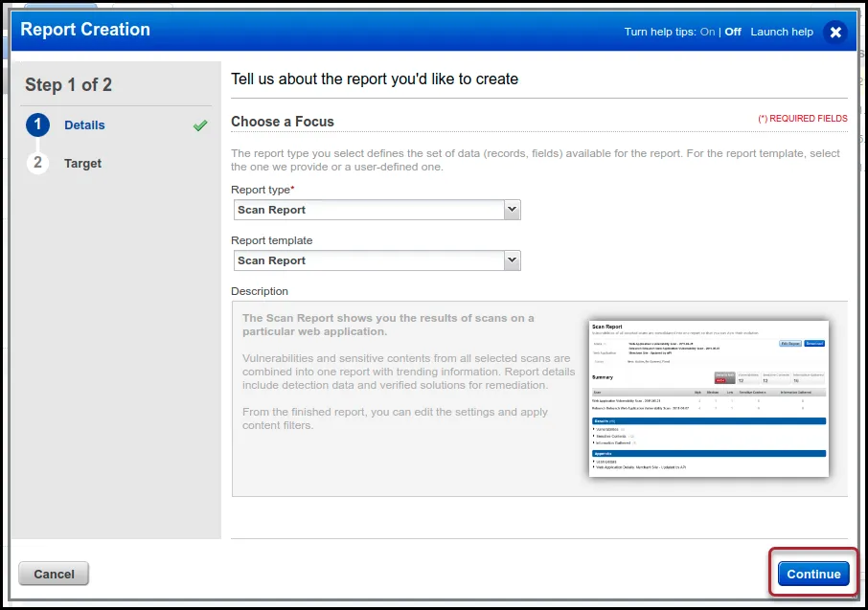Screen dimensions: 868x610
Task: Close the Report Creation dialog
Action: click(x=835, y=33)
